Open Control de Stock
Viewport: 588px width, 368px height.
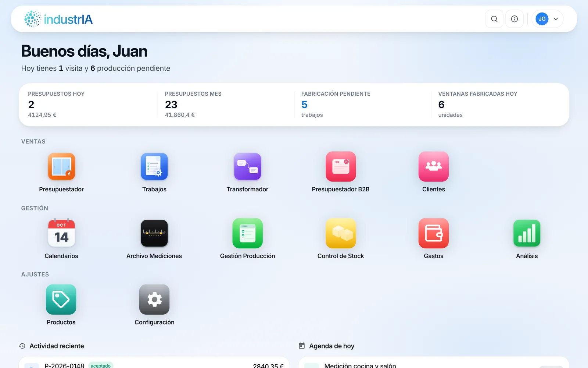pyautogui.click(x=341, y=233)
